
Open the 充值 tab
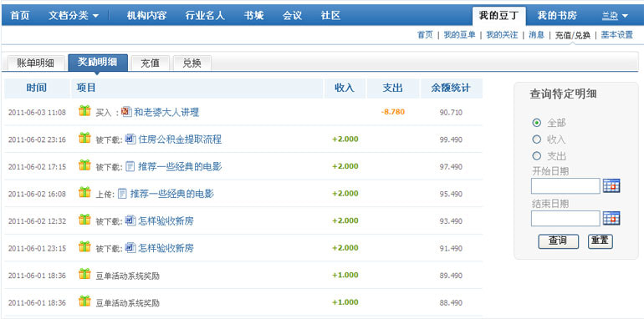click(150, 63)
